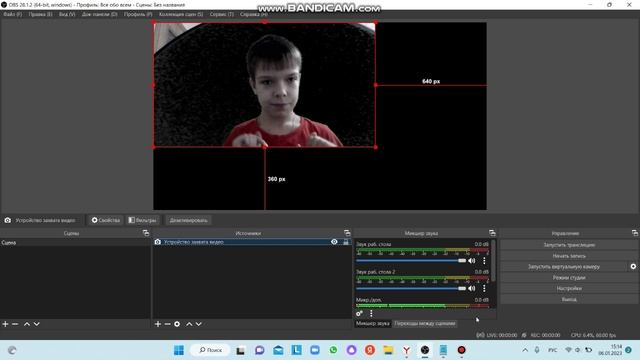This screenshot has height=360, width=640.
Task: Show hidden system tray icons
Action: [525, 350]
